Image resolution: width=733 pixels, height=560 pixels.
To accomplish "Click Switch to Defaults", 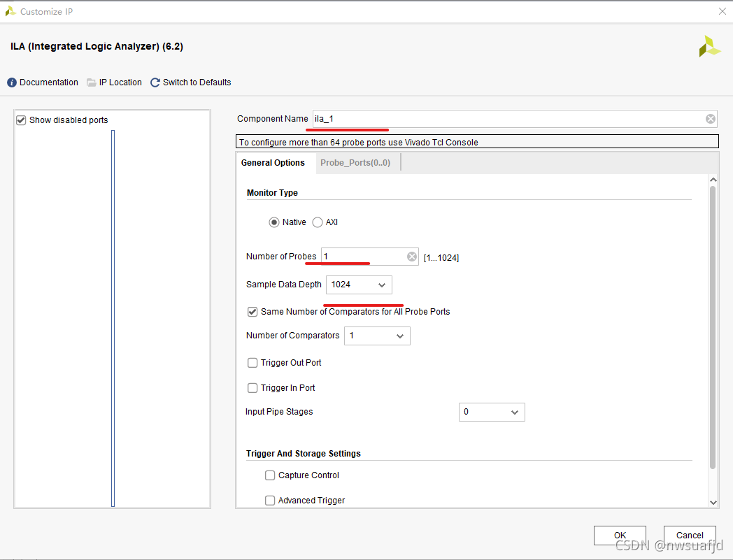I will tap(197, 82).
